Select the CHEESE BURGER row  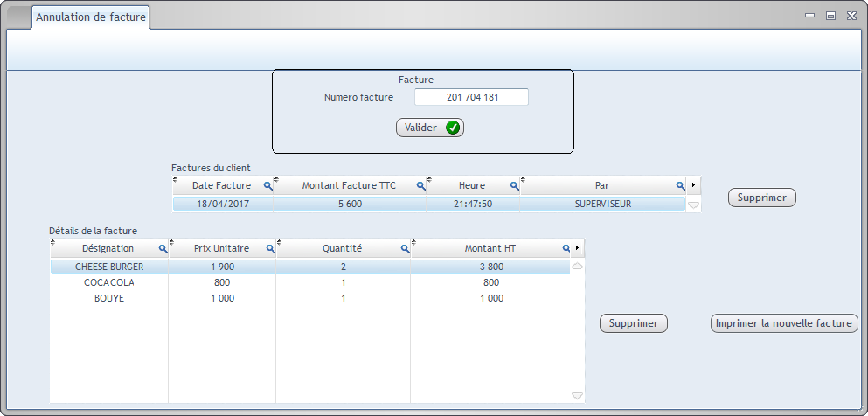109,267
